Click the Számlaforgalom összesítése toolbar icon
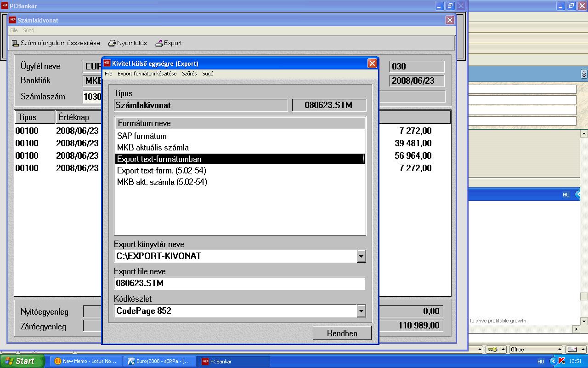 point(15,43)
